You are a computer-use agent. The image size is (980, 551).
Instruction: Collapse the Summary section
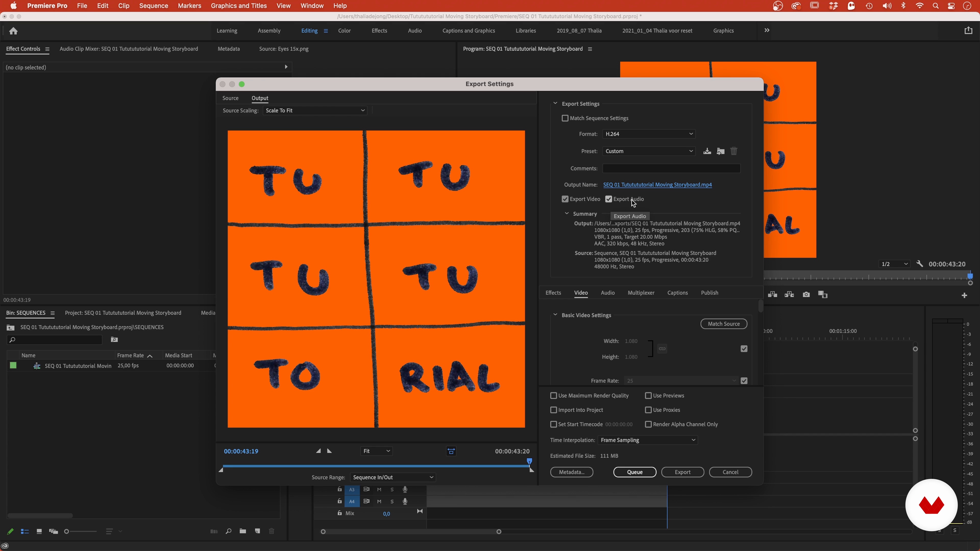click(x=567, y=214)
